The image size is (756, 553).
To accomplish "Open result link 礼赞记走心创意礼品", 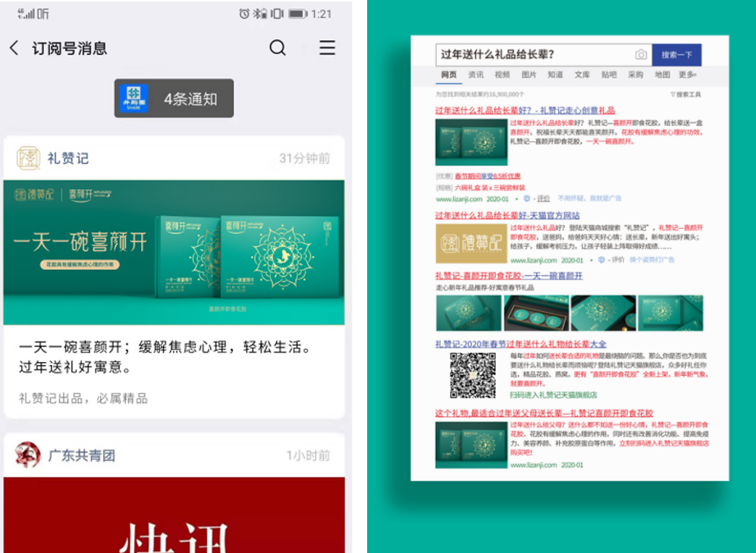I will (525, 110).
